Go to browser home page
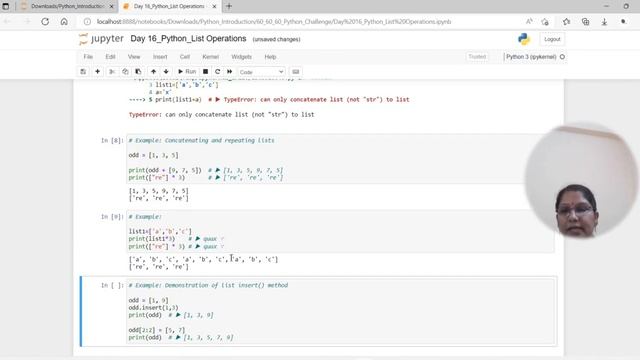640x360 pixels. coord(64,22)
